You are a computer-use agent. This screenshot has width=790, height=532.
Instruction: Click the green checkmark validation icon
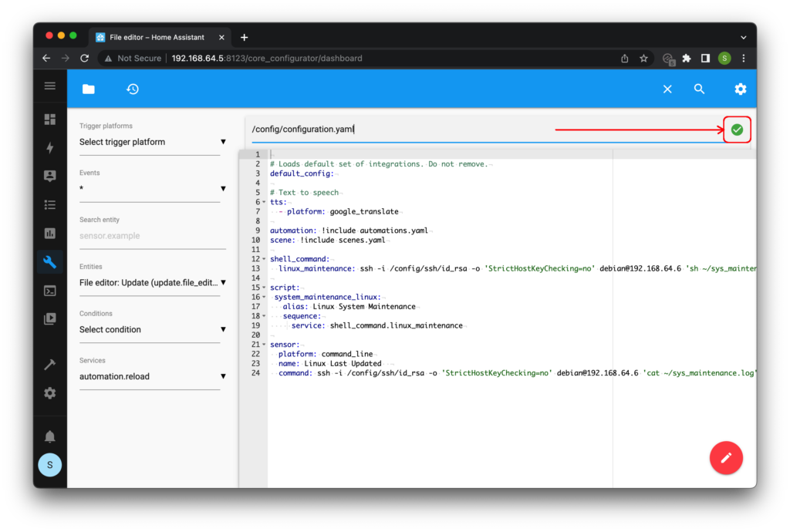[737, 130]
